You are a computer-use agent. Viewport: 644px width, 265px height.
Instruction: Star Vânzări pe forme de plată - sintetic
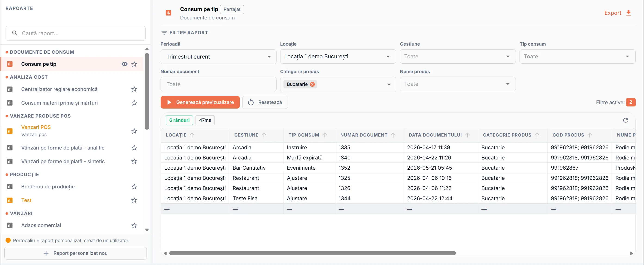[x=134, y=161]
